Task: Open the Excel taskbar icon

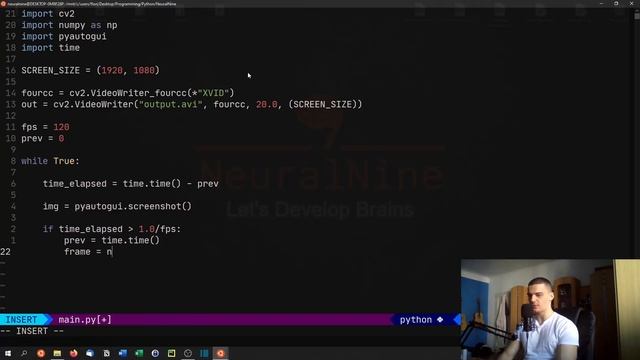Action: 139,353
